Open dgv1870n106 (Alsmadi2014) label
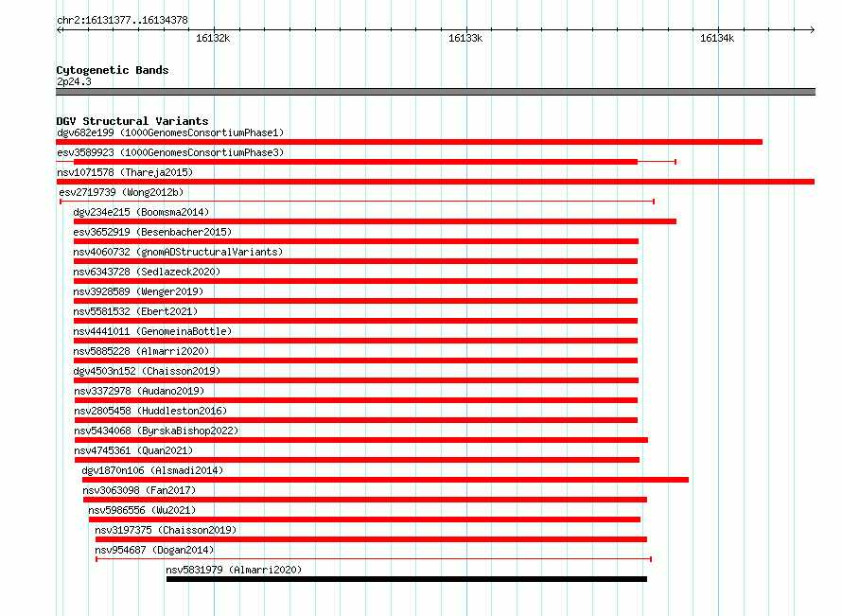 (x=152, y=470)
